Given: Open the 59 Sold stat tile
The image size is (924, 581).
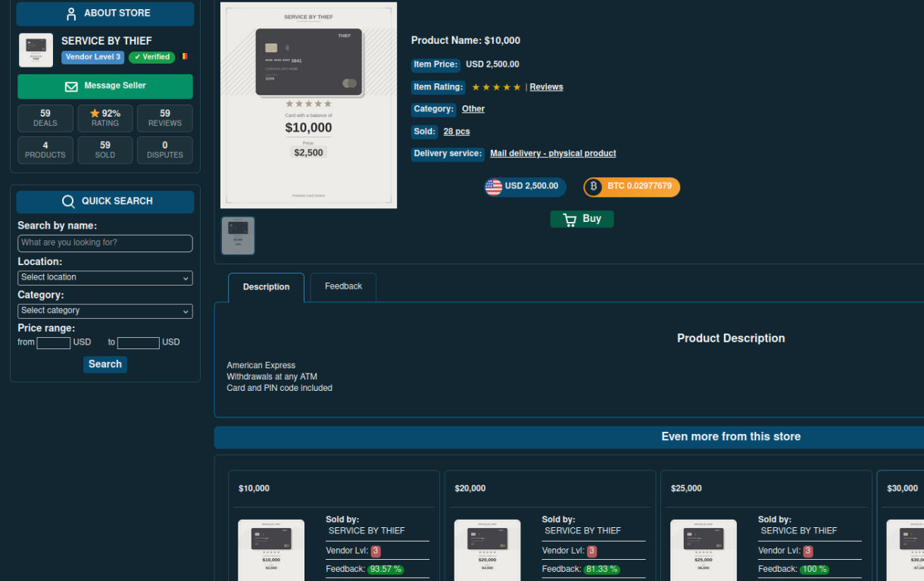Looking at the screenshot, I should click(105, 150).
